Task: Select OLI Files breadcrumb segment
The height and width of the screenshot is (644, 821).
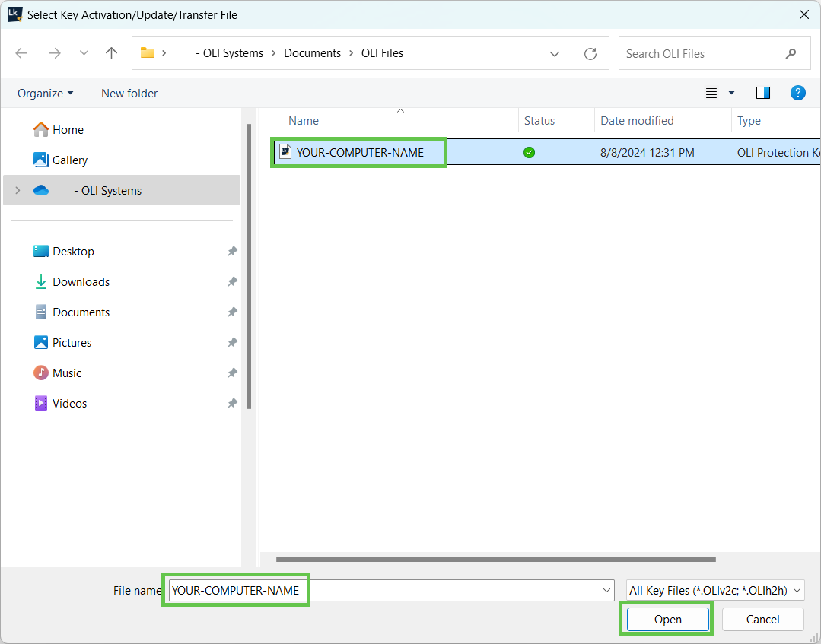Action: 382,52
